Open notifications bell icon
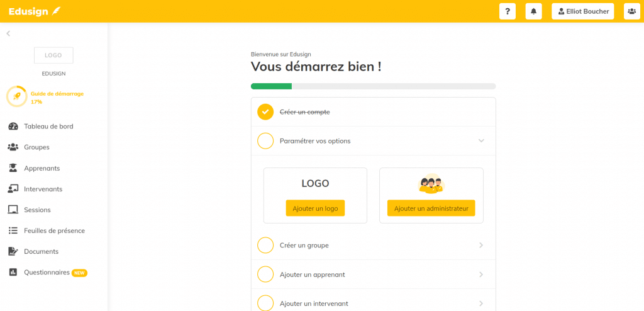Screen dimensions: 644x311 (x=533, y=11)
